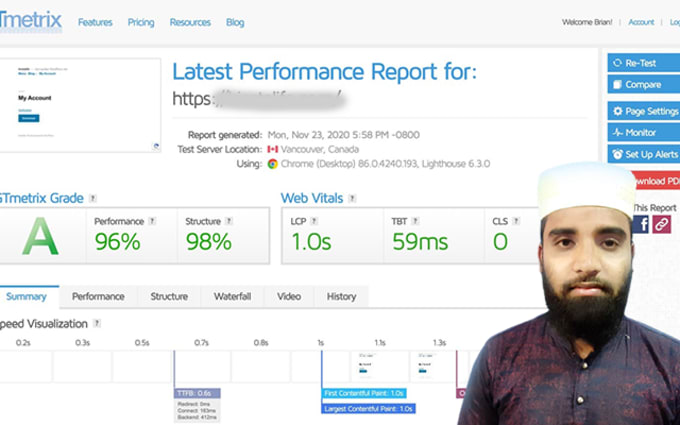Click help icon next to Web Vitals

click(x=352, y=198)
